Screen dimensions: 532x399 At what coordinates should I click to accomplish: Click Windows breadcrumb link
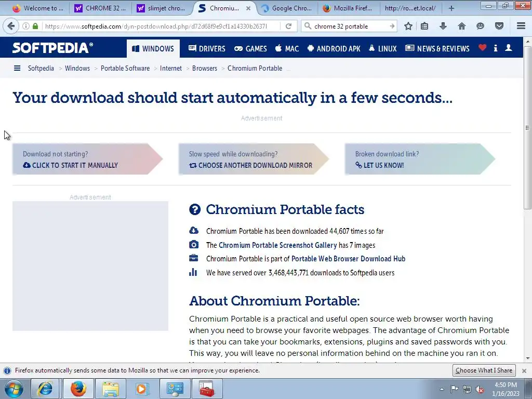click(77, 68)
